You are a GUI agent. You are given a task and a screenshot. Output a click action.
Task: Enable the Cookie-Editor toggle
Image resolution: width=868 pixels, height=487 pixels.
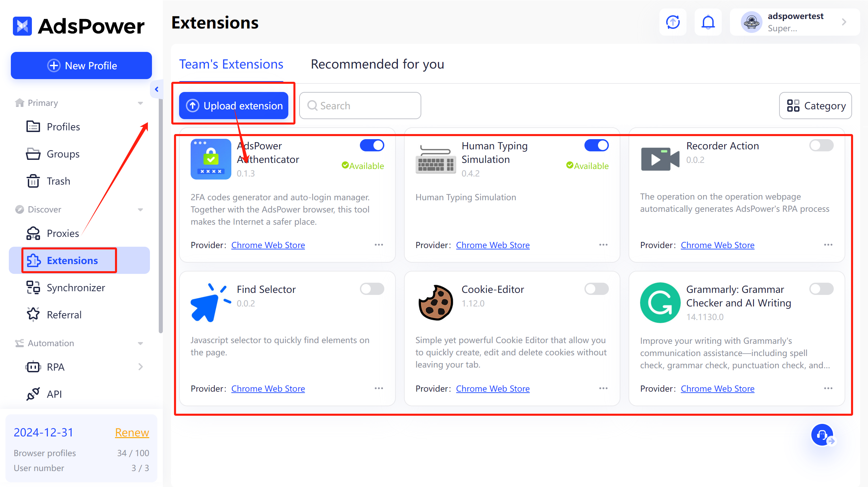pos(596,289)
